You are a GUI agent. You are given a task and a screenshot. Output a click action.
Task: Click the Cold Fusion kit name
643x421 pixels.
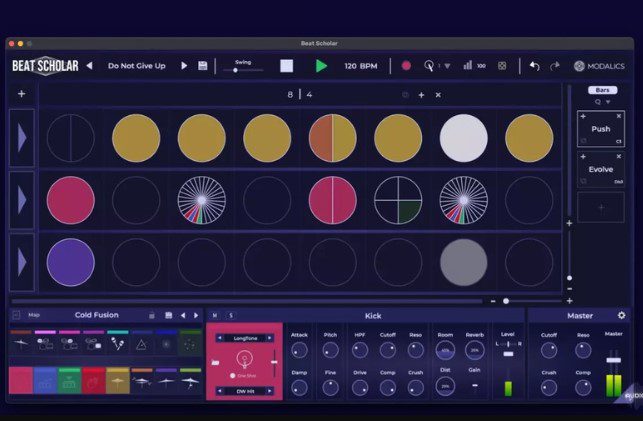(97, 315)
